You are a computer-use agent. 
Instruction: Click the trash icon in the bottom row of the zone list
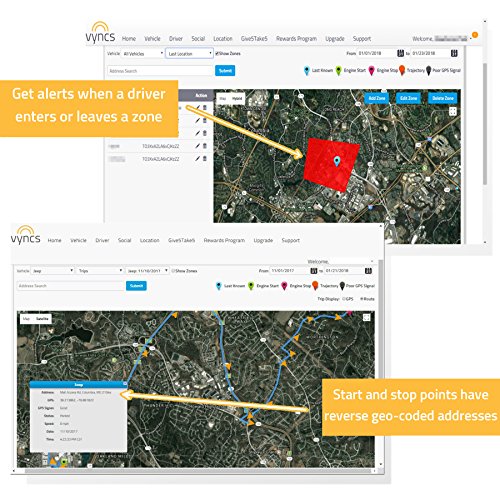pyautogui.click(x=205, y=159)
